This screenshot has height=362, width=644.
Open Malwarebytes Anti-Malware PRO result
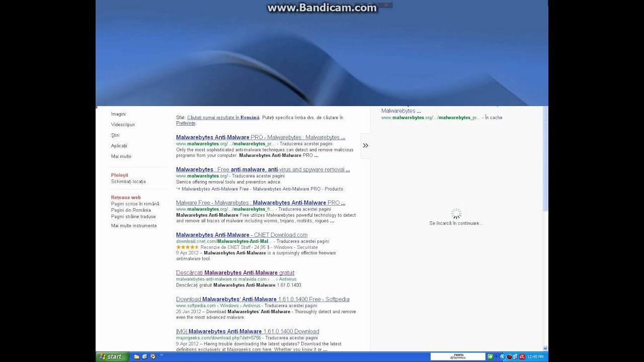coord(261,137)
